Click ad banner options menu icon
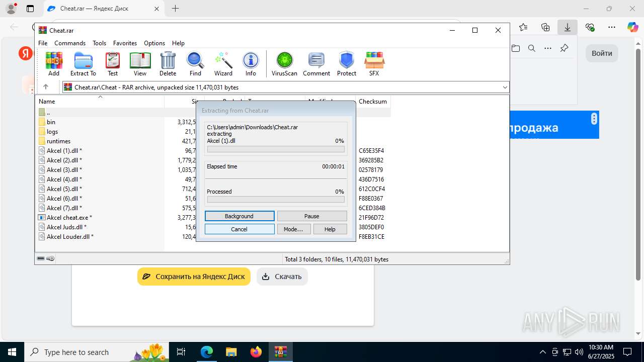 point(594,119)
